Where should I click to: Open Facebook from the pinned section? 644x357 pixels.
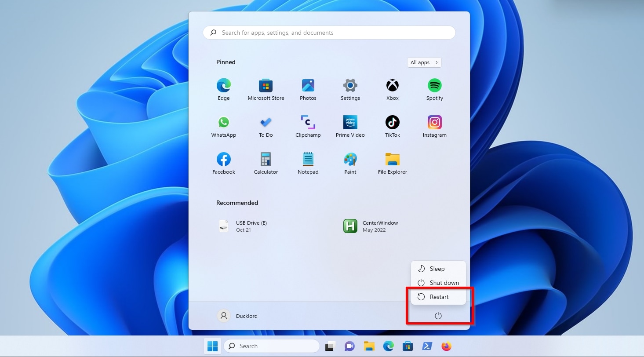pos(223,159)
